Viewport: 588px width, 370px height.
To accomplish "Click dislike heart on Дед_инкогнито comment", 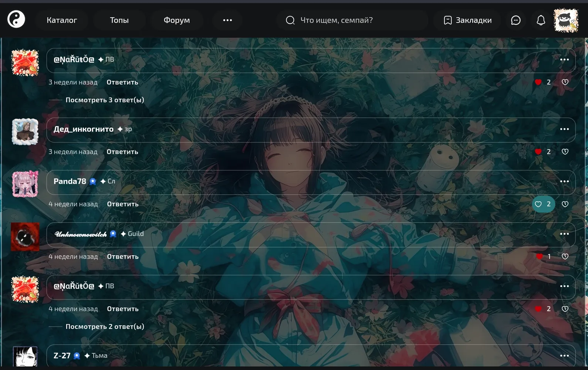I will click(x=565, y=152).
